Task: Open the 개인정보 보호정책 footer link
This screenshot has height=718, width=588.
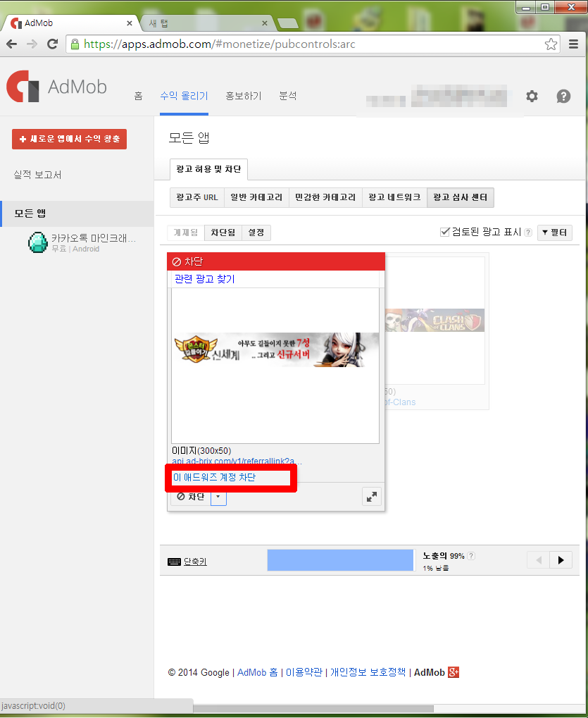Action: tap(368, 672)
